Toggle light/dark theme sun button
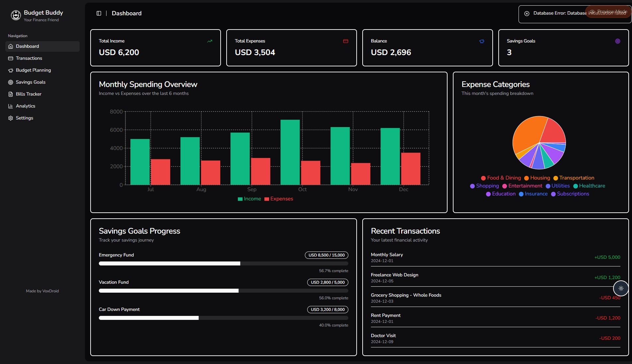The width and height of the screenshot is (632, 364). [621, 288]
